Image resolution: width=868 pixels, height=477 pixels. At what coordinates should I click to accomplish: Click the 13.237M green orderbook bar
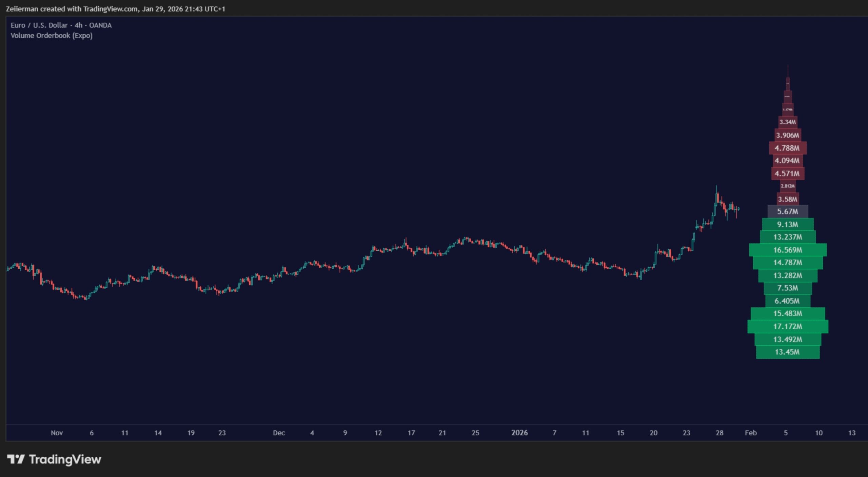[788, 237]
